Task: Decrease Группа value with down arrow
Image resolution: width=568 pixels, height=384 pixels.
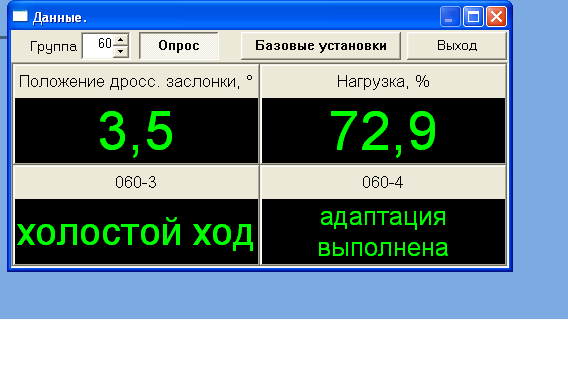Action: [x=121, y=51]
